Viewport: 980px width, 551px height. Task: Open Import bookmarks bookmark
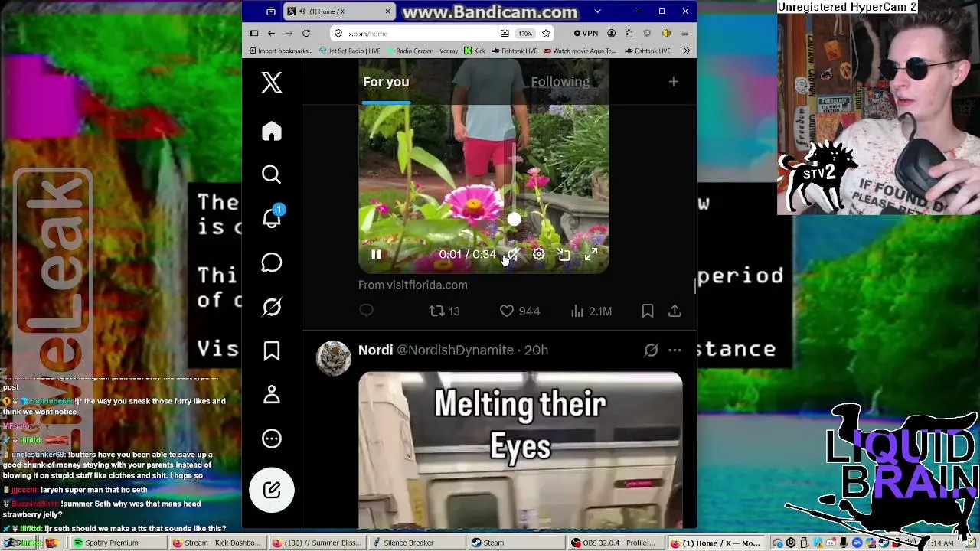coord(281,51)
